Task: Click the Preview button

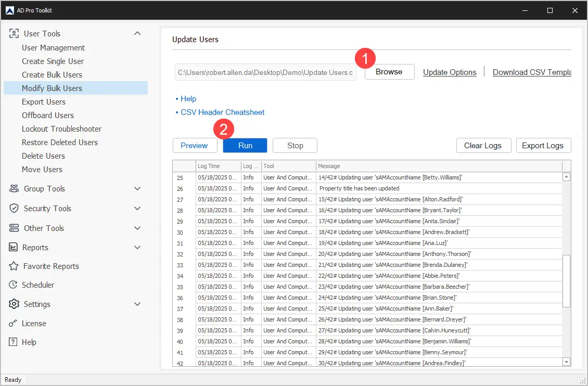Action: [x=195, y=146]
